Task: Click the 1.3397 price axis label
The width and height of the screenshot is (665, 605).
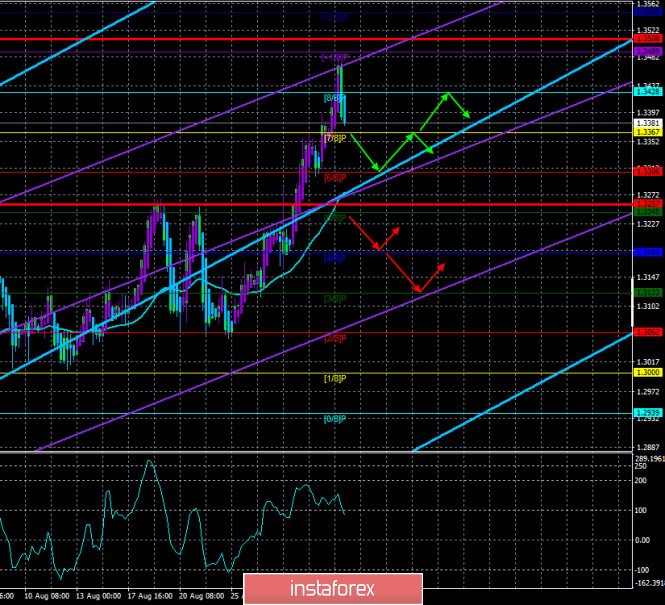Action: click(x=648, y=113)
